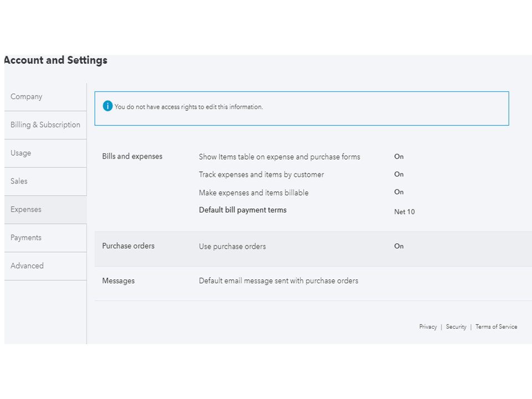The image size is (532, 399).
Task: Toggle Make expenses billable On value
Action: point(399,192)
